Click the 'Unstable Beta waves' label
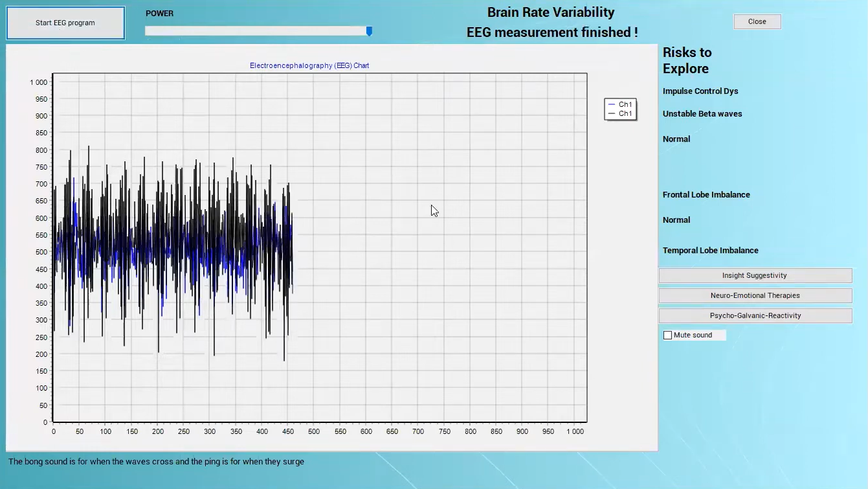The width and height of the screenshot is (868, 489). click(702, 114)
